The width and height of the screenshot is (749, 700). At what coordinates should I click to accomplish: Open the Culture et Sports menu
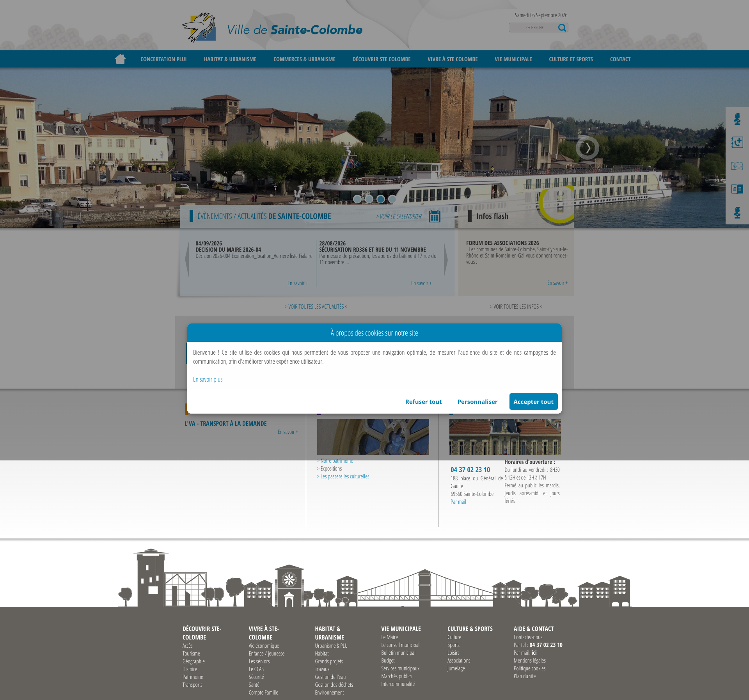[x=571, y=59]
